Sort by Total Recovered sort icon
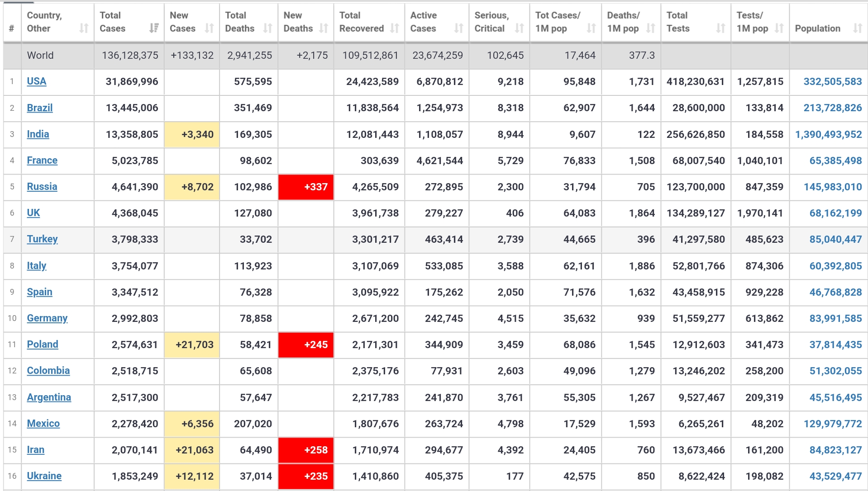 pos(395,28)
